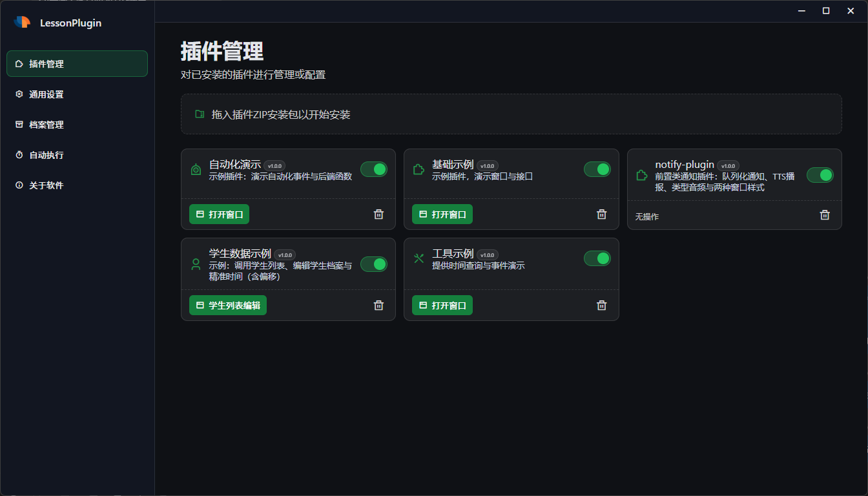Open 通用设置 in the sidebar
868x496 pixels.
pyautogui.click(x=46, y=94)
